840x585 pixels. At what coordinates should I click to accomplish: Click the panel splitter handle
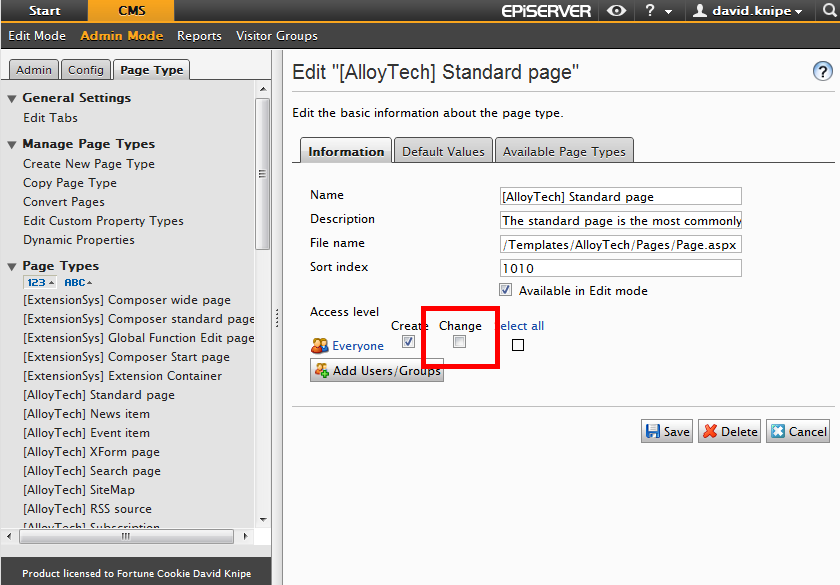click(277, 318)
